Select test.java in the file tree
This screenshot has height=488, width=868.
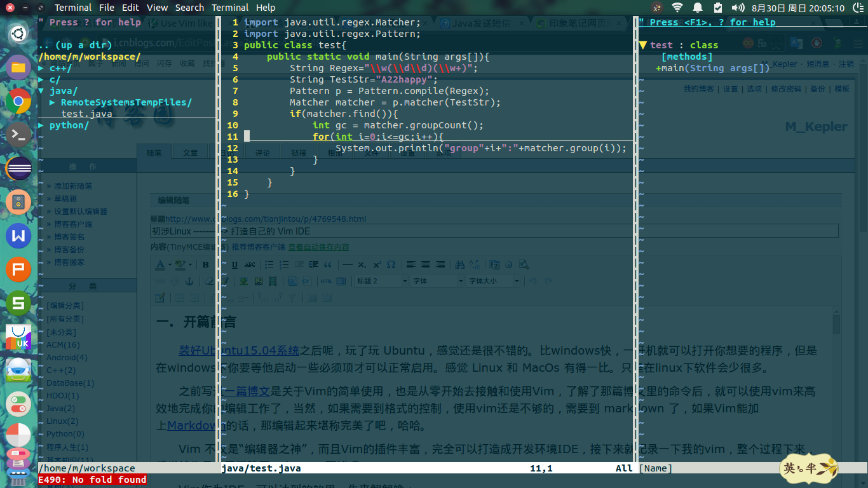[86, 114]
